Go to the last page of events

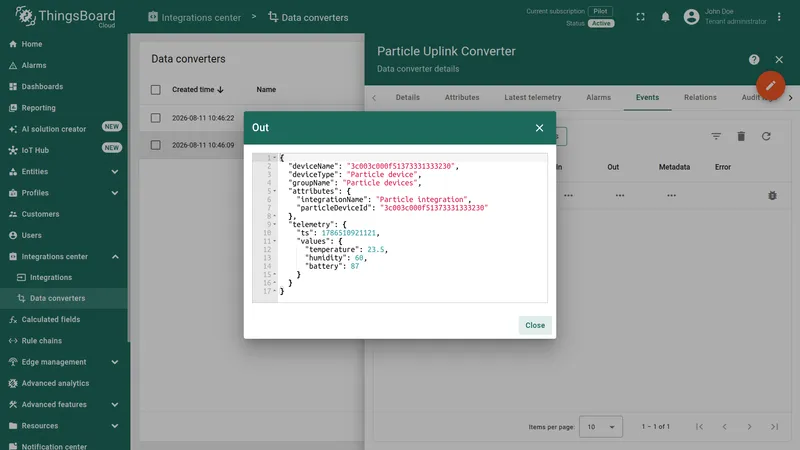coord(774,427)
